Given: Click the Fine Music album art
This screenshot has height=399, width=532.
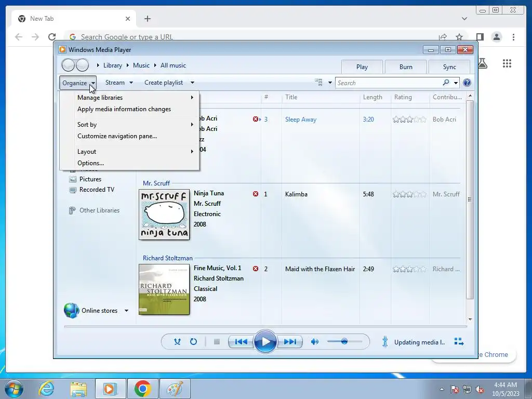Looking at the screenshot, I should 164,289.
